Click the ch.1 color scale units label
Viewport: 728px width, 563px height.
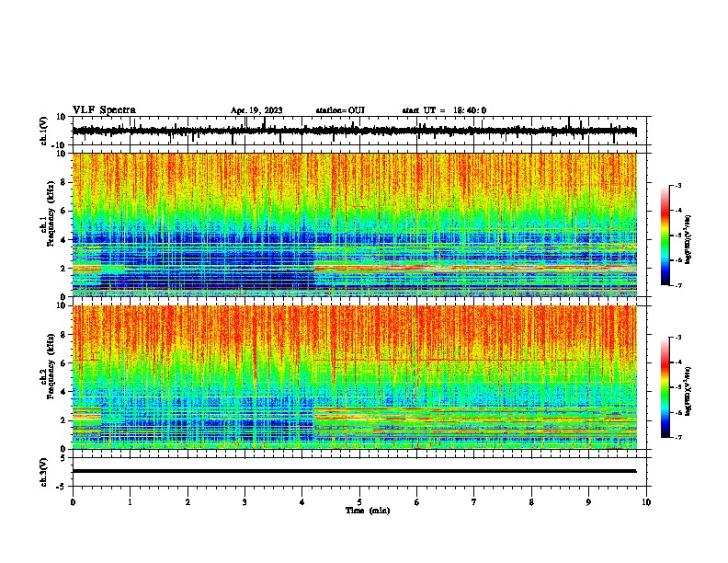point(688,240)
